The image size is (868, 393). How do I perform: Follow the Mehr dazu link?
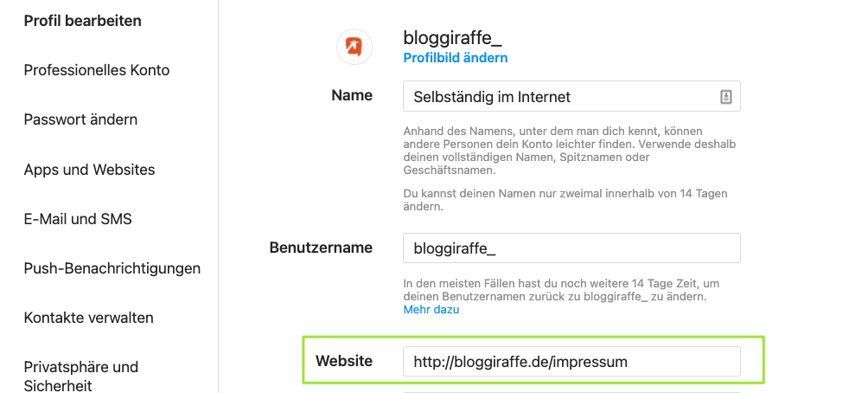(431, 309)
